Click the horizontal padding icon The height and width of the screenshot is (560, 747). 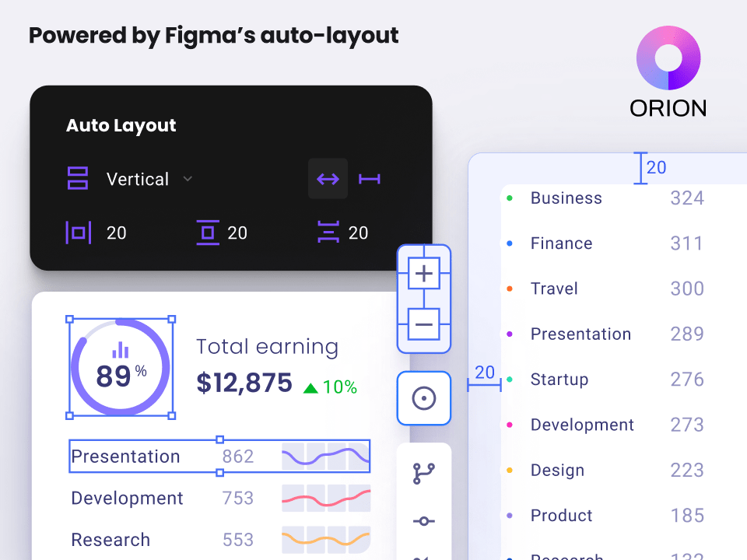pos(77,233)
